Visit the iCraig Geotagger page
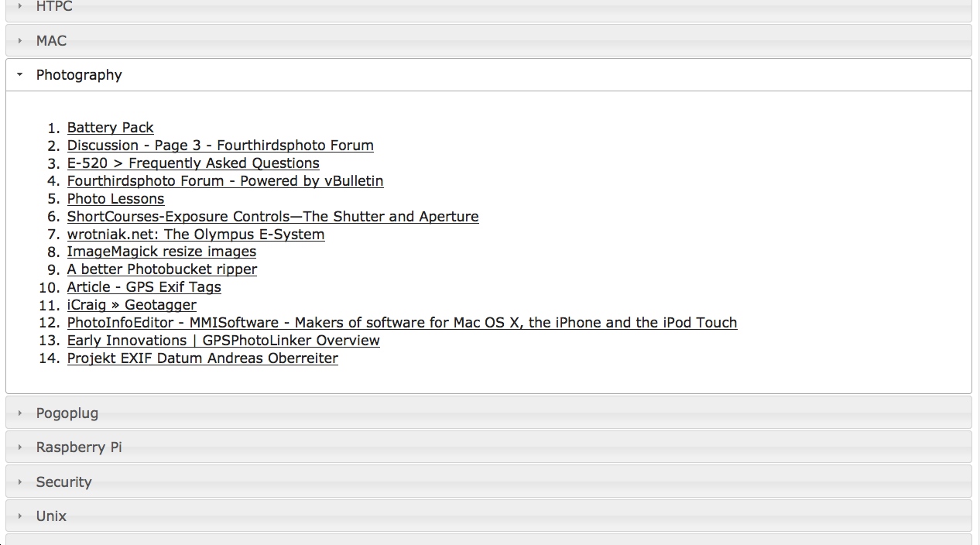This screenshot has width=980, height=545. 132,304
